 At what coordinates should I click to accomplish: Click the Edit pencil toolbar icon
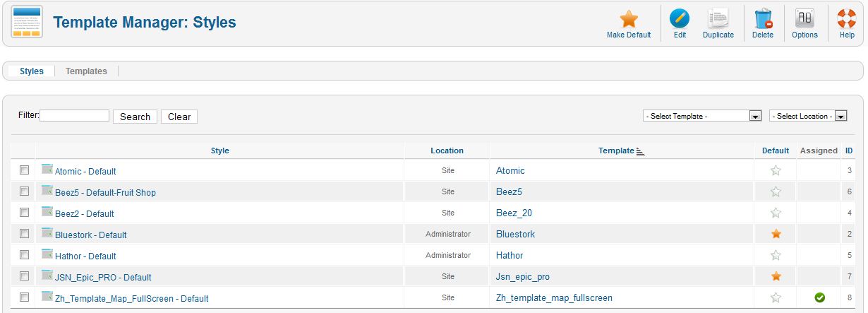click(x=680, y=19)
